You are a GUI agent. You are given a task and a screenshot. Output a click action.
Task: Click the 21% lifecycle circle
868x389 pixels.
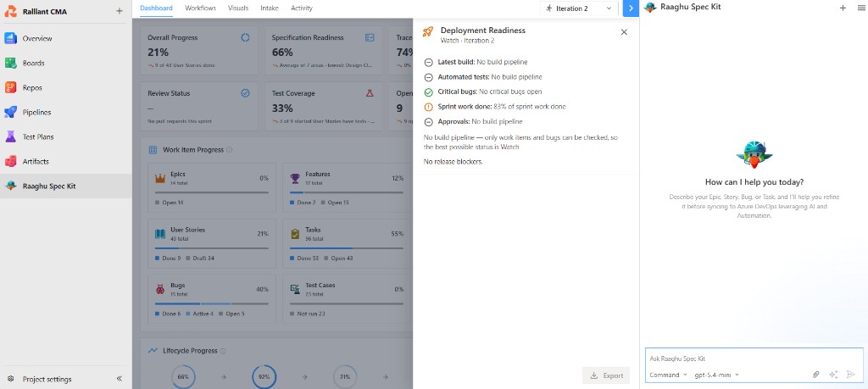[345, 377]
